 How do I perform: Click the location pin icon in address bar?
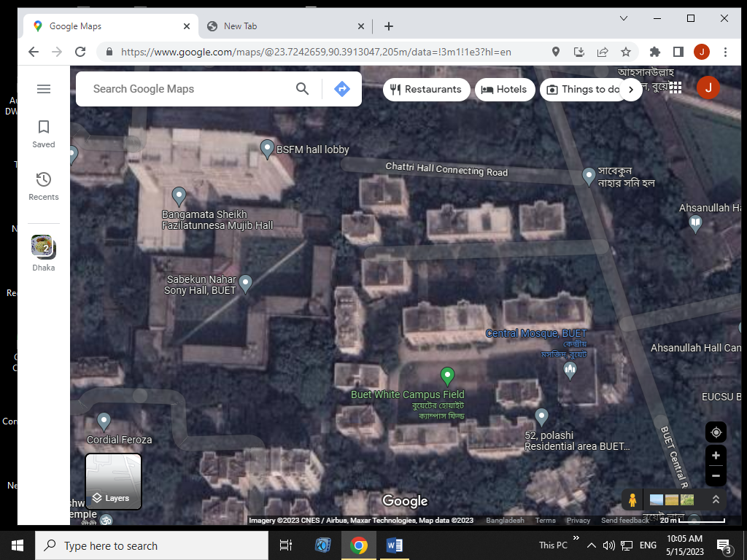(x=555, y=52)
